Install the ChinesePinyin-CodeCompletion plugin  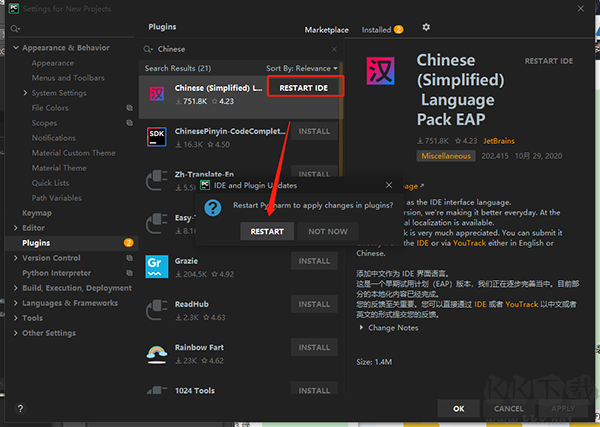tap(314, 131)
